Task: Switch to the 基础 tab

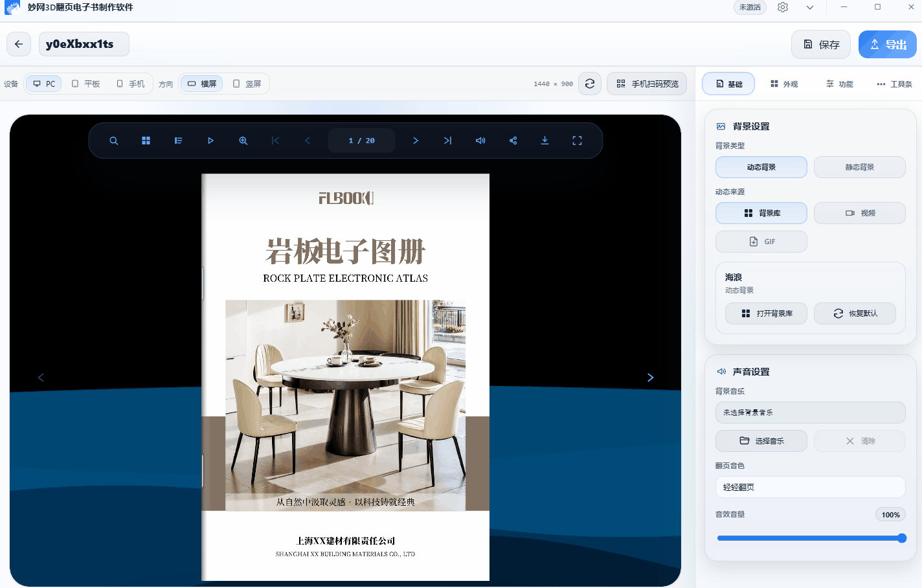Action: click(x=728, y=84)
